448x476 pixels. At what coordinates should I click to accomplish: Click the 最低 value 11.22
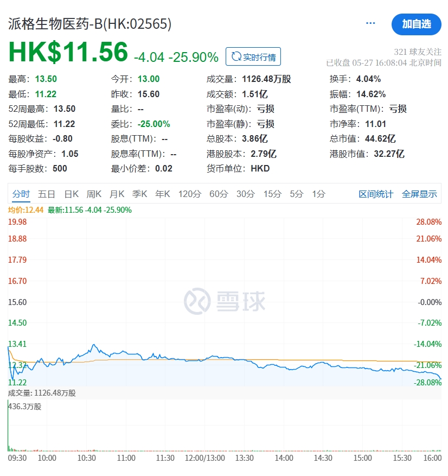point(46,94)
